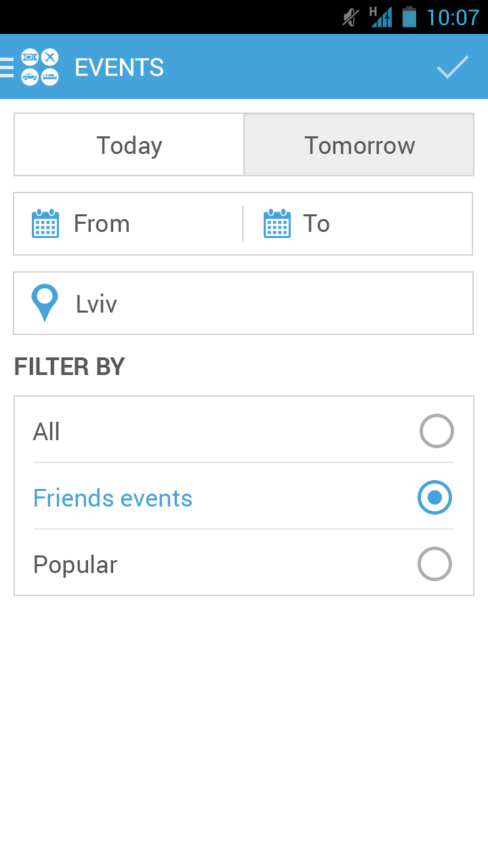The height and width of the screenshot is (868, 488).
Task: Tap the Friends events label
Action: 113,498
